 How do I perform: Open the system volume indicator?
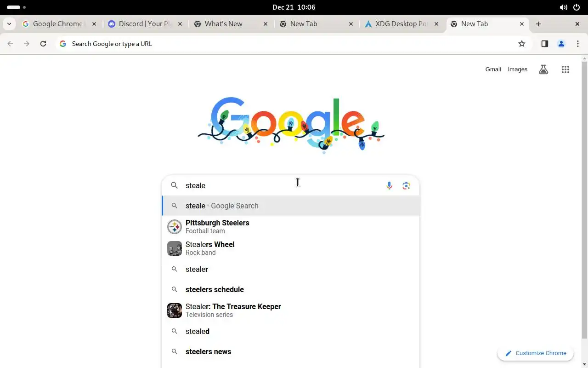click(563, 7)
